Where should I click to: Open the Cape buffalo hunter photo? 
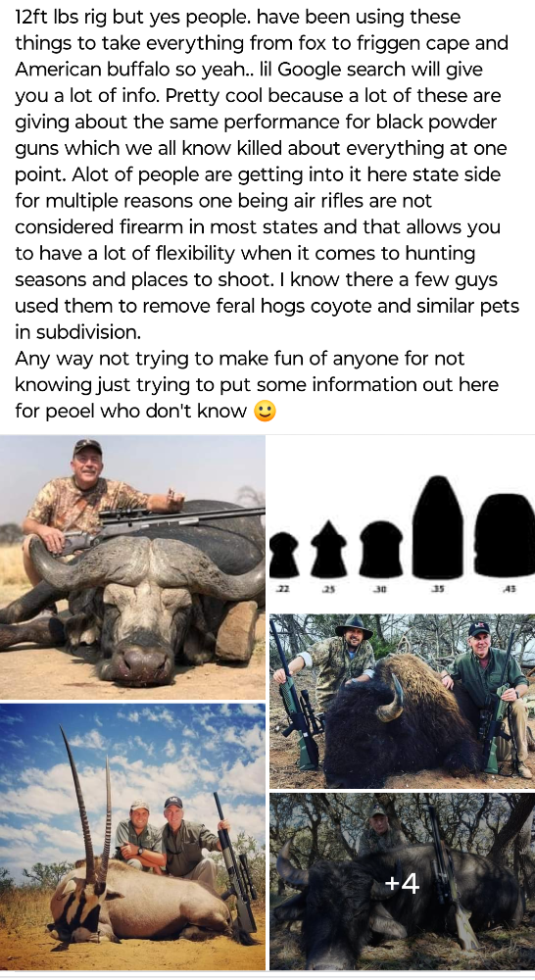(132, 566)
